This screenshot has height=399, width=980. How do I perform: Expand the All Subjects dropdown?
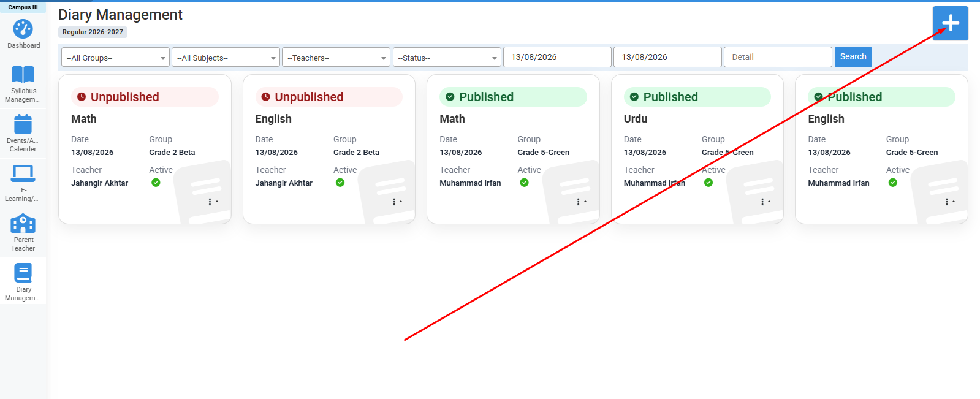pos(226,58)
